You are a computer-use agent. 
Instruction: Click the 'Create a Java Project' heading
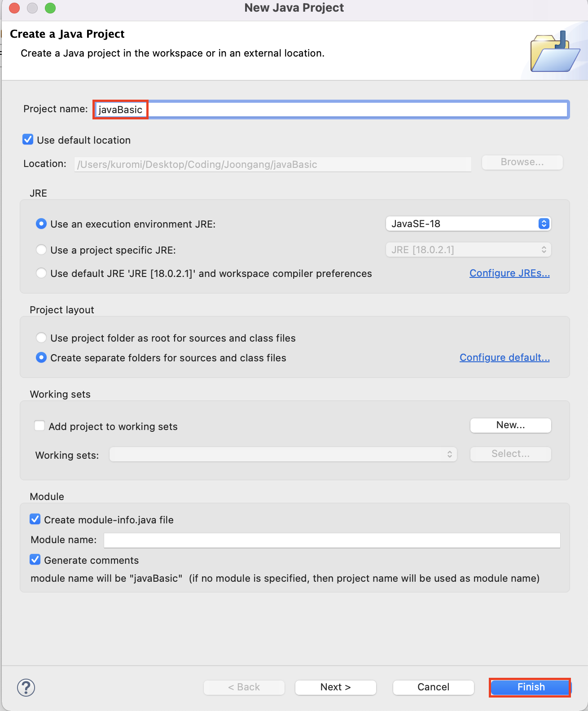tap(67, 34)
